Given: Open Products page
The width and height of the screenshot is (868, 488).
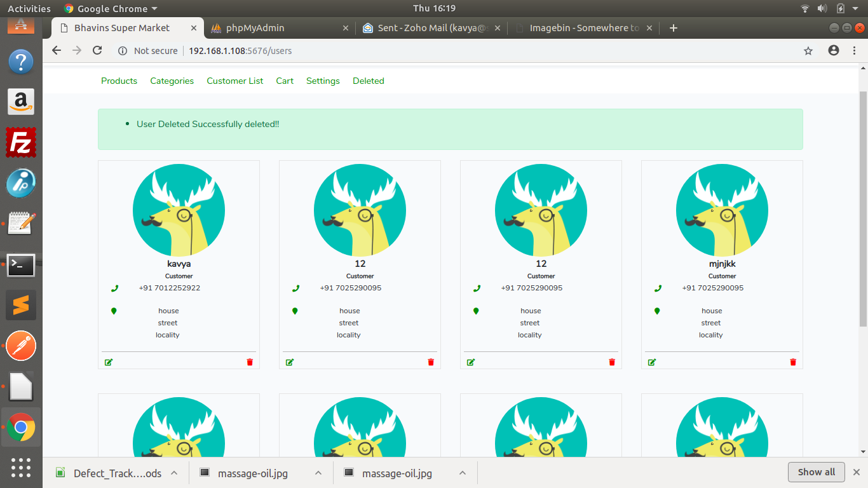Looking at the screenshot, I should click(x=119, y=81).
